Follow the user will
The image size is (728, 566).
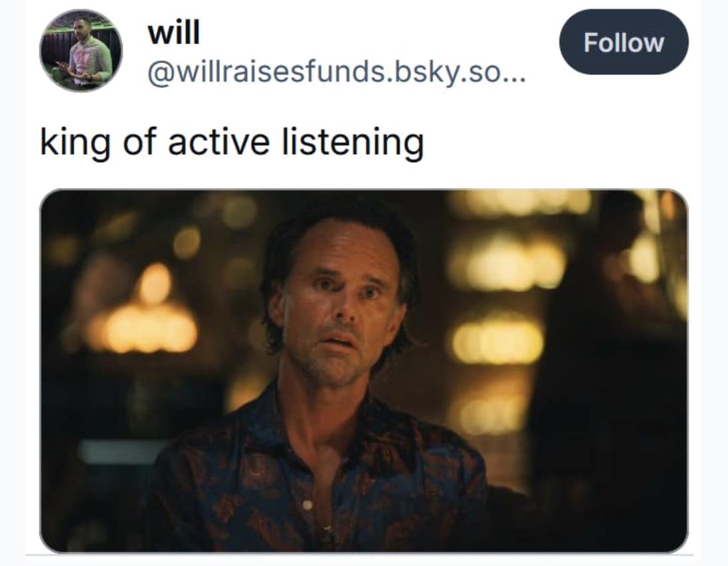[x=624, y=42]
